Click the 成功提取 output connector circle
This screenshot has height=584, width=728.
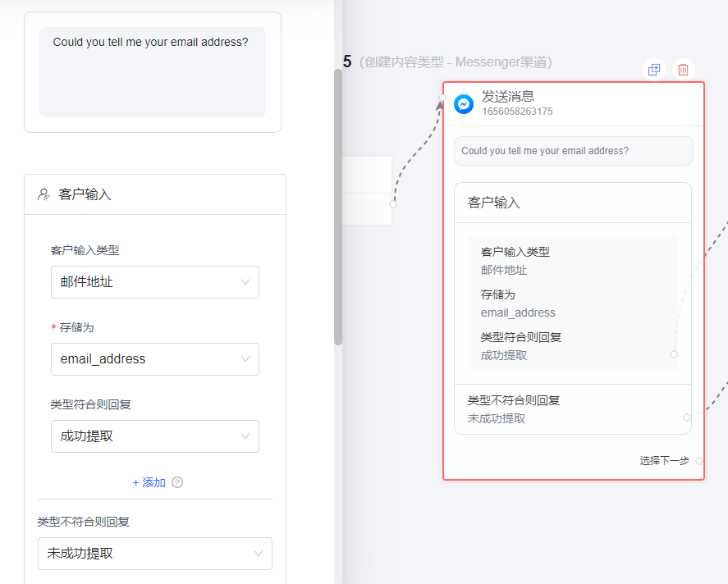(674, 354)
